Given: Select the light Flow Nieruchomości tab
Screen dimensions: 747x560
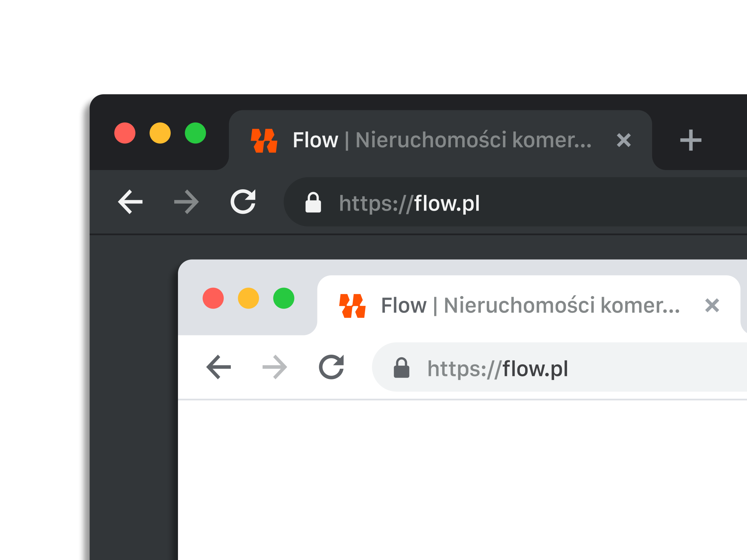Looking at the screenshot, I should click(x=530, y=305).
